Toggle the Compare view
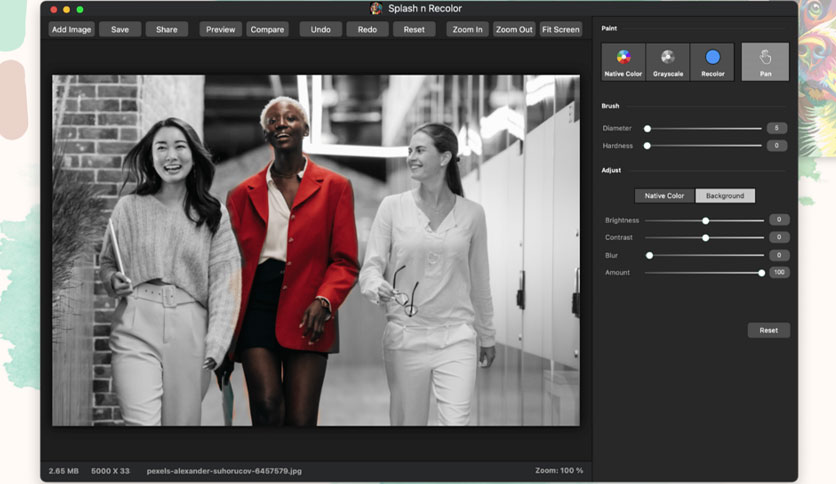The image size is (836, 484). tap(267, 29)
